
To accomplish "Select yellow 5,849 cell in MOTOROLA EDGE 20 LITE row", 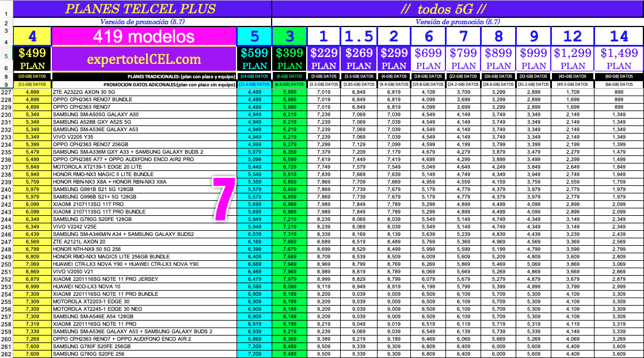I will (x=32, y=167).
